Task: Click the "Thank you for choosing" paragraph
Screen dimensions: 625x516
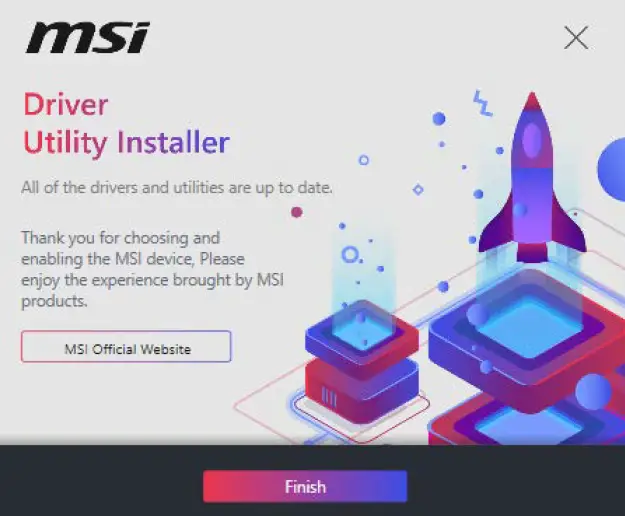Action: point(152,269)
